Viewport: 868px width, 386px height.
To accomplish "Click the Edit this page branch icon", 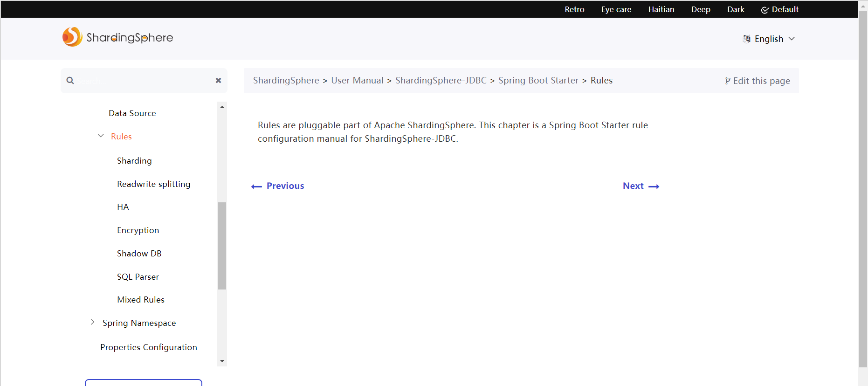I will [727, 81].
